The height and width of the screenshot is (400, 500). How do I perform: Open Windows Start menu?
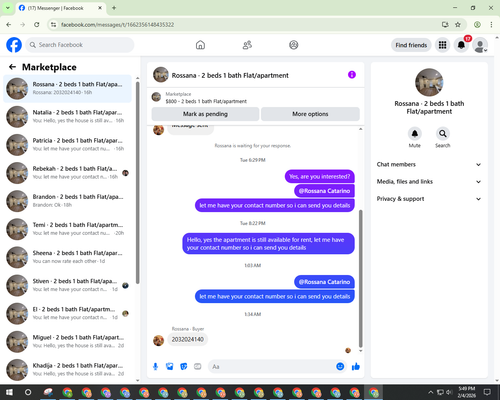[9, 392]
